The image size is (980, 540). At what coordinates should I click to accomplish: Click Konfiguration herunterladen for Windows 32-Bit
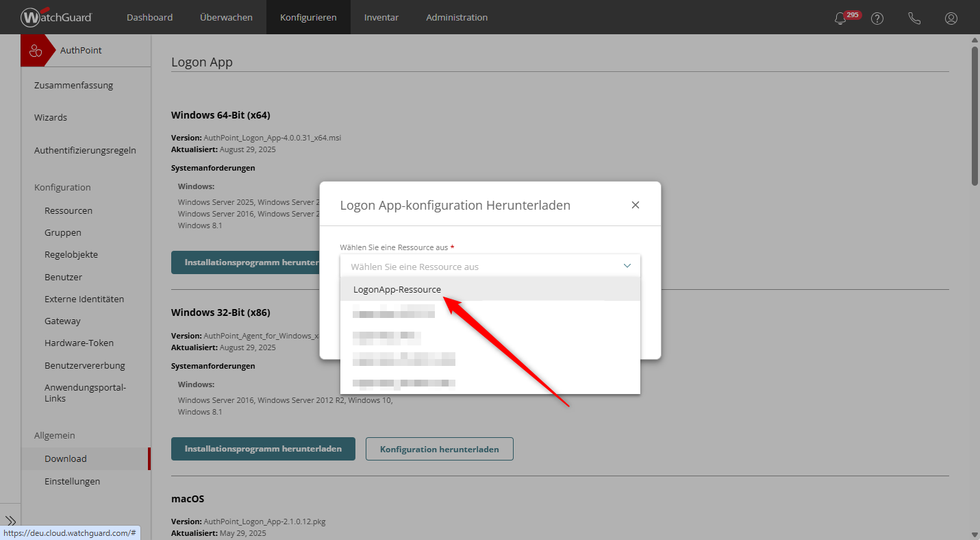click(439, 449)
